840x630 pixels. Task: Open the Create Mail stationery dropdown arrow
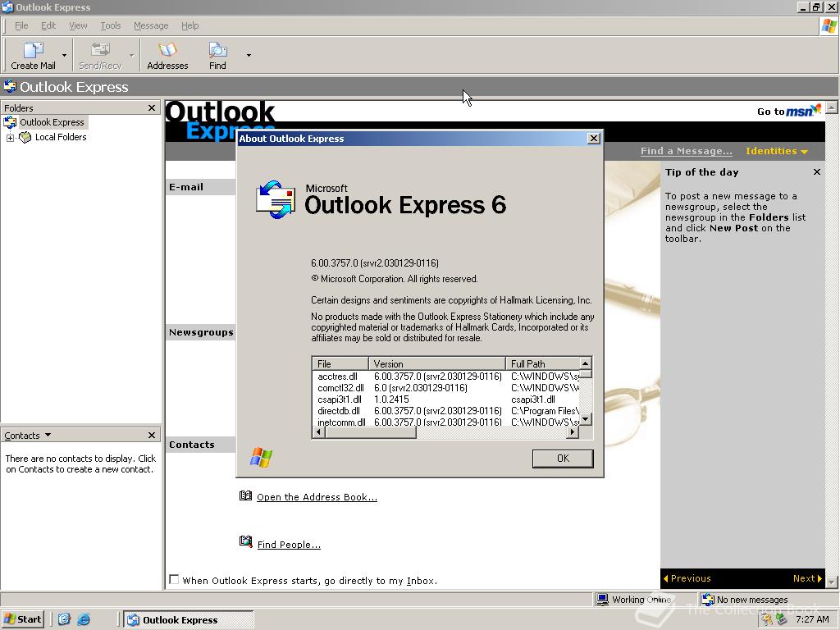(64, 55)
